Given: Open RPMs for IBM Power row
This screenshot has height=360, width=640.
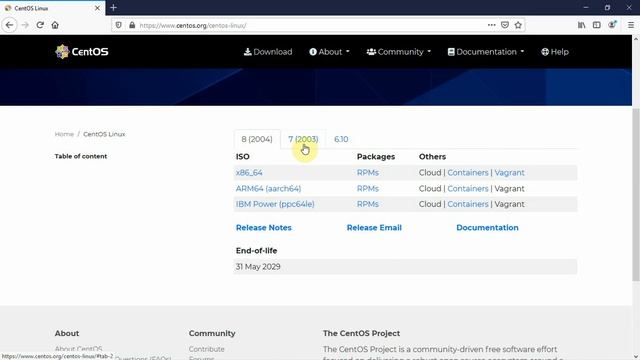Looking at the screenshot, I should 368,204.
